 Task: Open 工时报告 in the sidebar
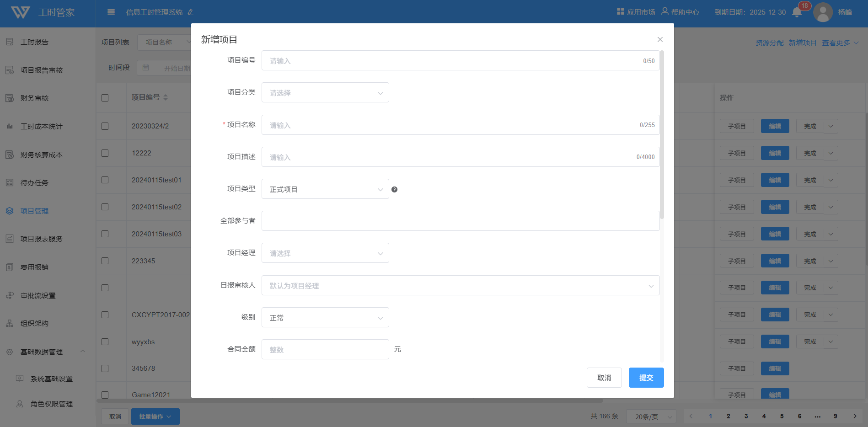pyautogui.click(x=34, y=42)
